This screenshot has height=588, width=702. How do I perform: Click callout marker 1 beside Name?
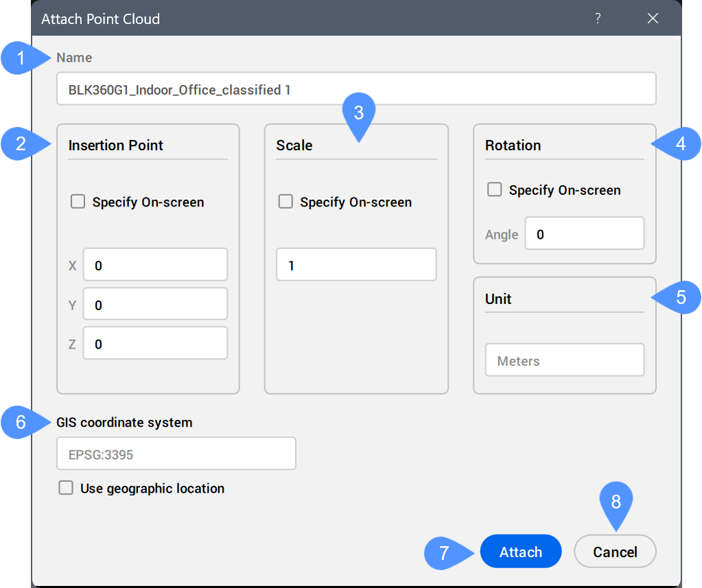pyautogui.click(x=21, y=58)
